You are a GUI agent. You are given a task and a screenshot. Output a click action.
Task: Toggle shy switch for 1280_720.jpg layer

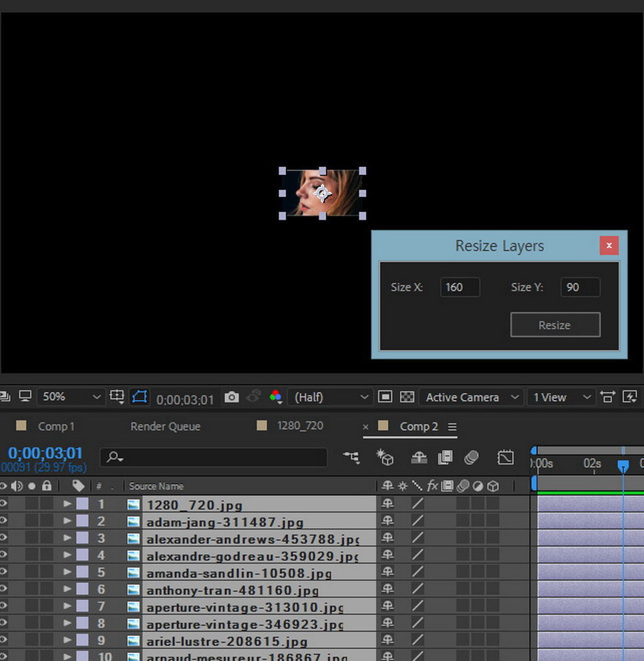tap(387, 503)
